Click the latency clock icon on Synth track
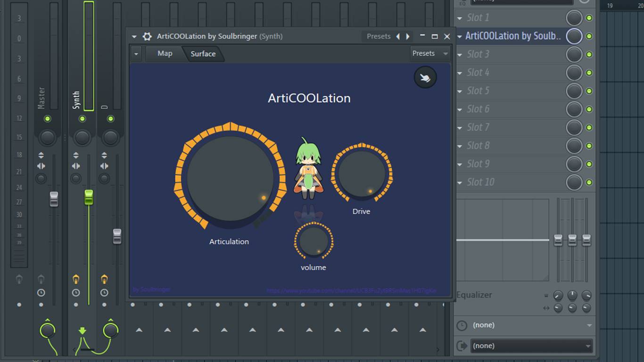 click(76, 293)
